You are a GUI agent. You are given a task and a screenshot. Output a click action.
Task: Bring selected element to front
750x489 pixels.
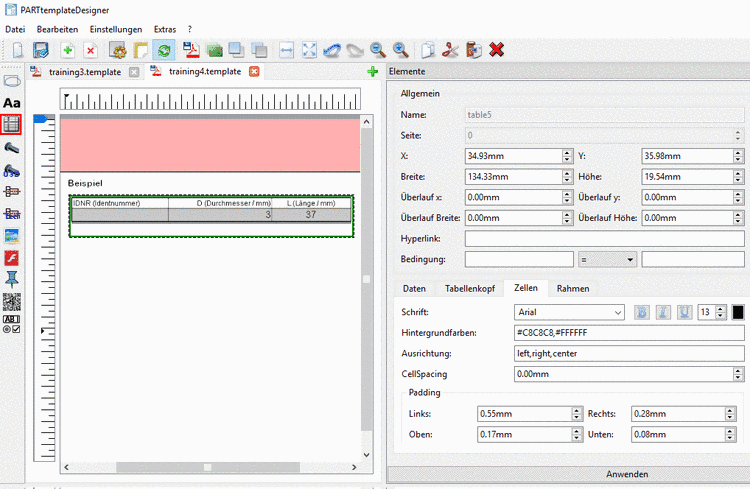(237, 50)
